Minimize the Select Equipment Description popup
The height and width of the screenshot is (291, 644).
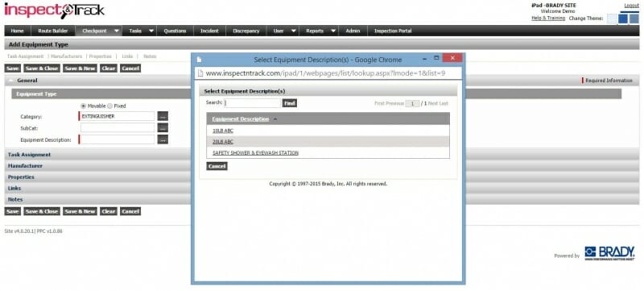click(425, 59)
